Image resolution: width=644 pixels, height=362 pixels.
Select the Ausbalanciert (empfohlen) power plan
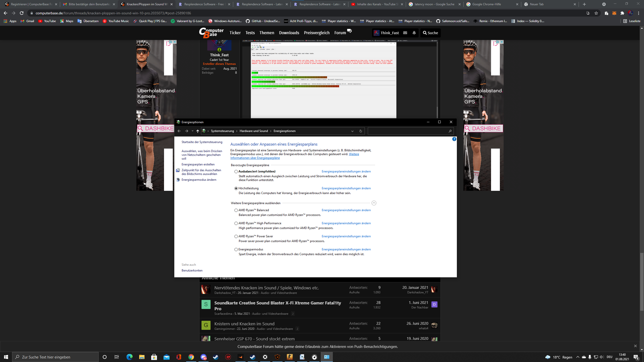pos(236,171)
